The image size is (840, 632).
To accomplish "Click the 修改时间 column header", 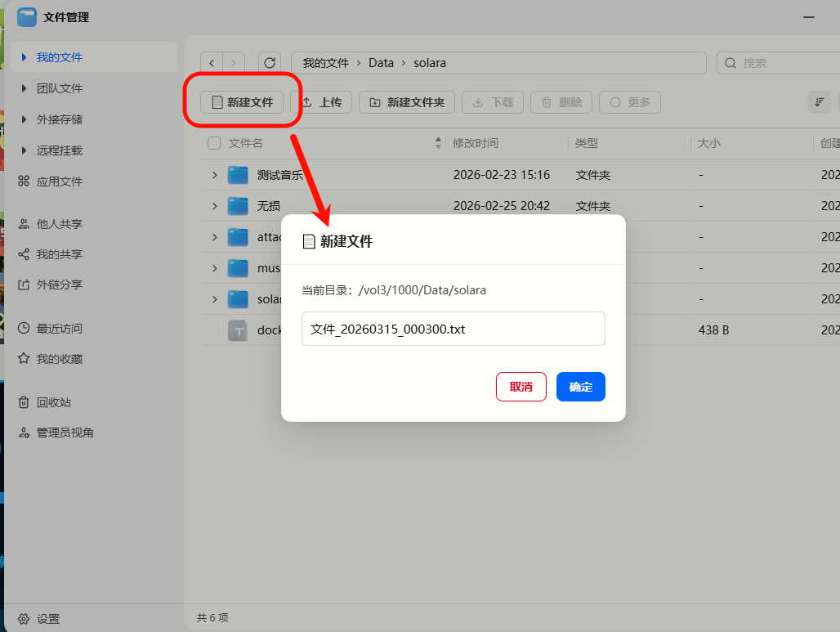I will pyautogui.click(x=476, y=143).
